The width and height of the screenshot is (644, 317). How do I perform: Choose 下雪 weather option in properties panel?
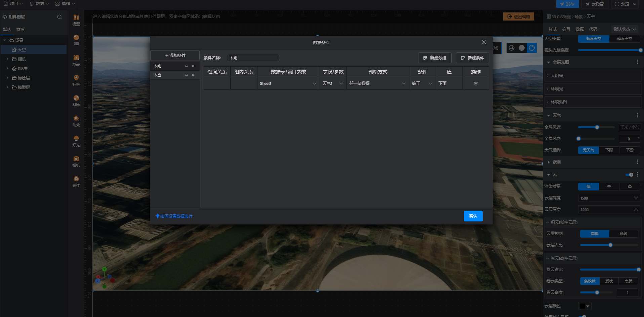[630, 150]
